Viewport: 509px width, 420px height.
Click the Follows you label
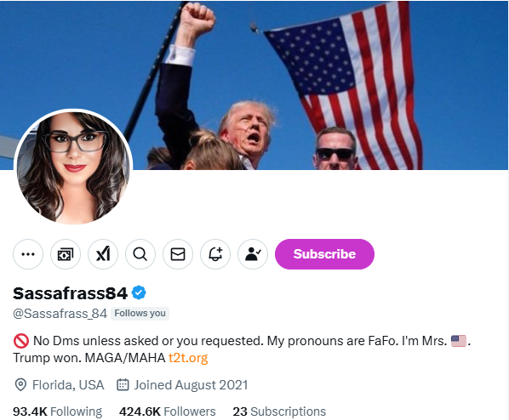coord(140,313)
